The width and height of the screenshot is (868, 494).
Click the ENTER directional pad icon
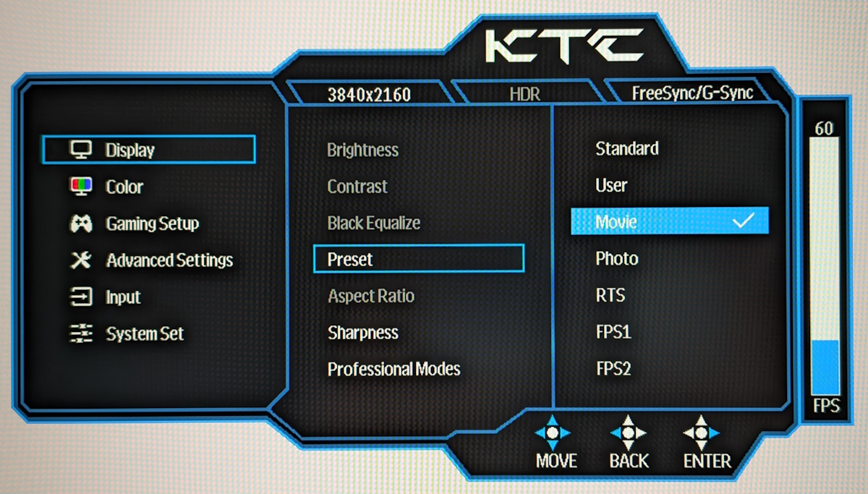(701, 433)
